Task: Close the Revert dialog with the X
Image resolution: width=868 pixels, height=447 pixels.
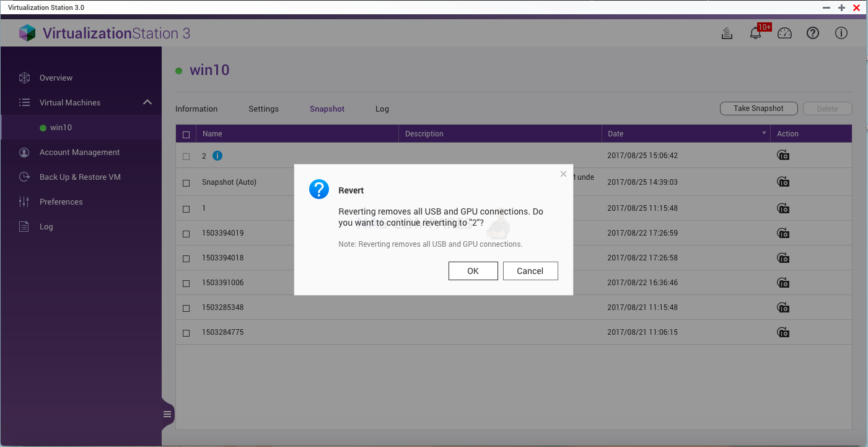Action: pos(563,174)
